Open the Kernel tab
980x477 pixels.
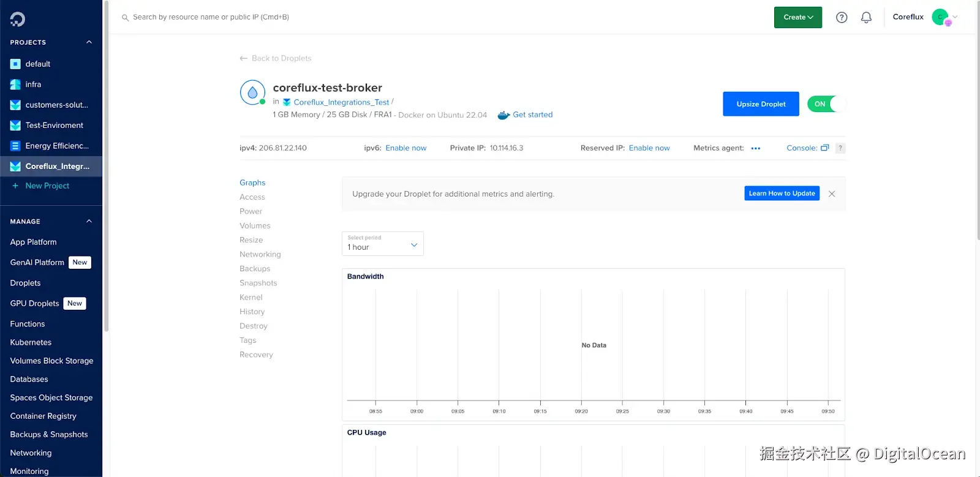point(251,298)
